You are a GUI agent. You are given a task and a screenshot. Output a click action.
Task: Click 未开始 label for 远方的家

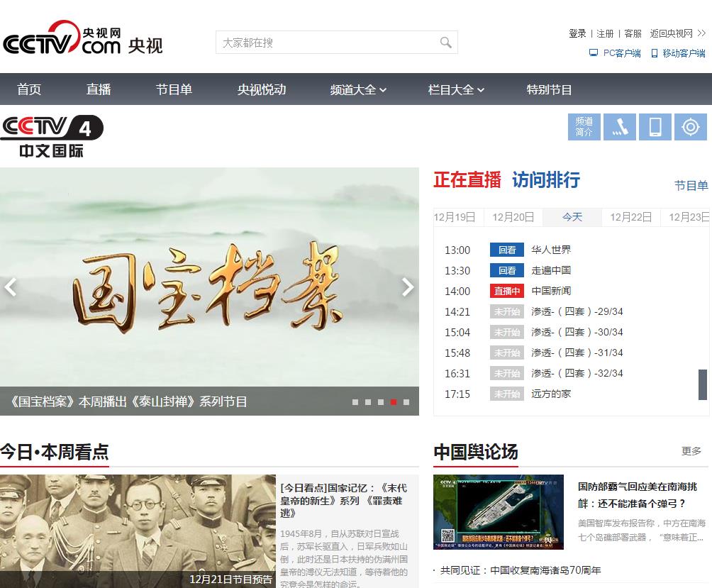pyautogui.click(x=507, y=394)
